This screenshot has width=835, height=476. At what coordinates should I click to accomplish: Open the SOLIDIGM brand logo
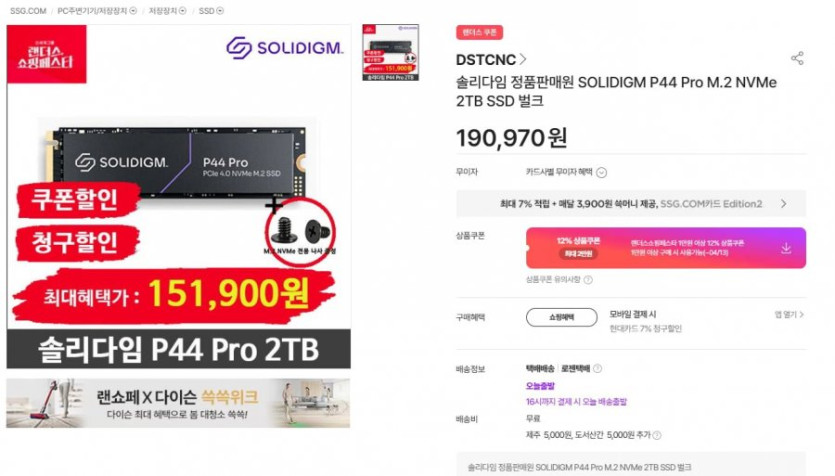285,48
